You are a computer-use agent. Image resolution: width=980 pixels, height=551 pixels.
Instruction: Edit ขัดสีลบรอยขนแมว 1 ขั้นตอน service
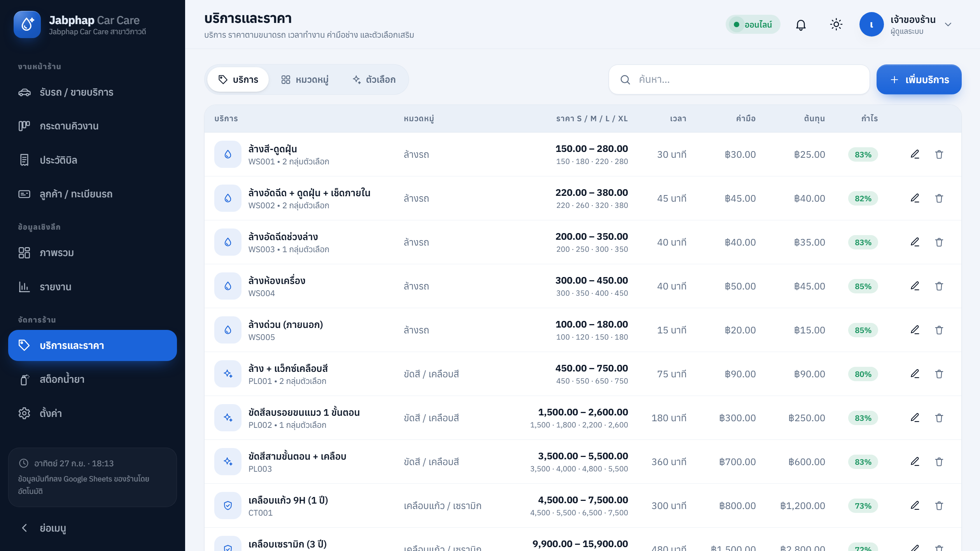915,418
